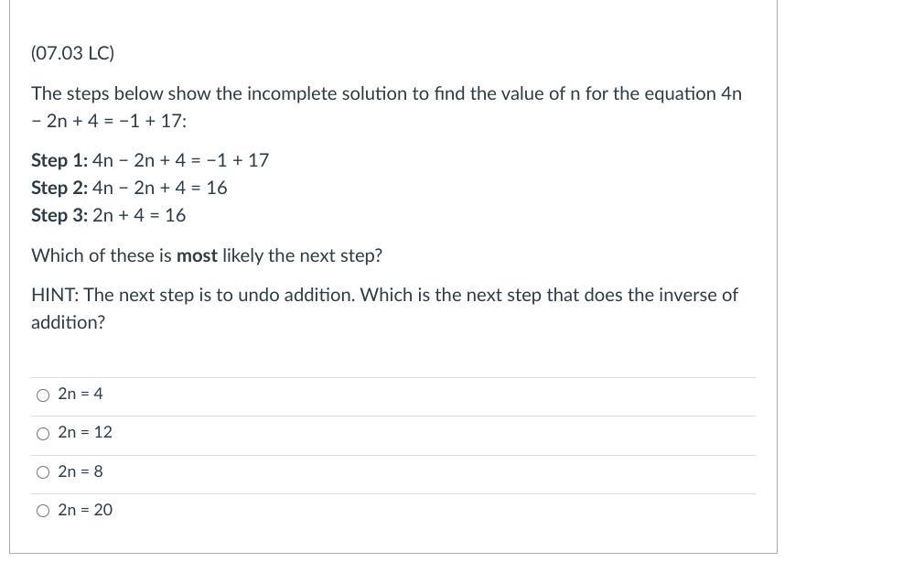Viewport: 924px width, 584px height.
Task: Click the Step 2 equation 4n − 2n + 4 = 16
Action: tap(160, 189)
